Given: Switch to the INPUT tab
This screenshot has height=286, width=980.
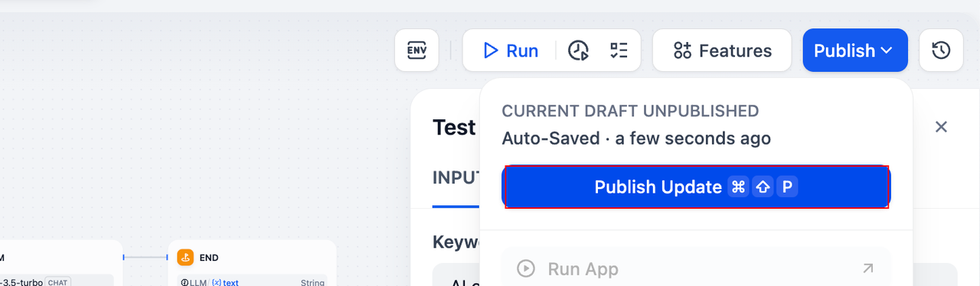Looking at the screenshot, I should pyautogui.click(x=457, y=177).
